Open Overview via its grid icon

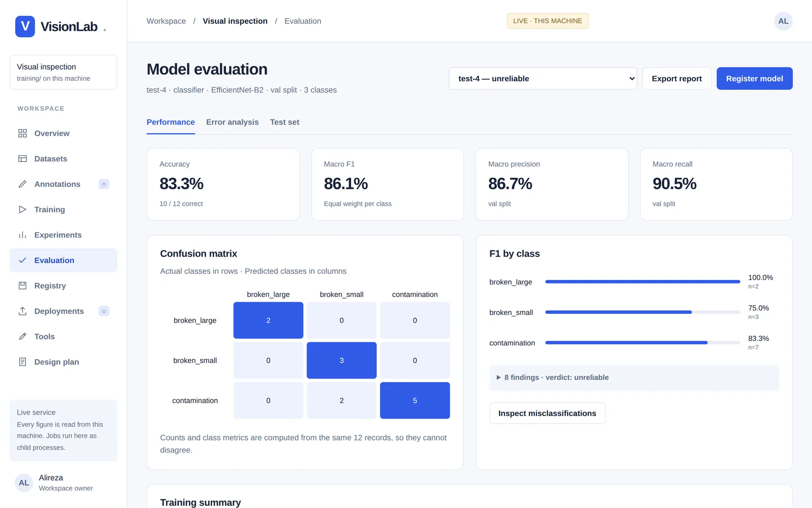[22, 133]
